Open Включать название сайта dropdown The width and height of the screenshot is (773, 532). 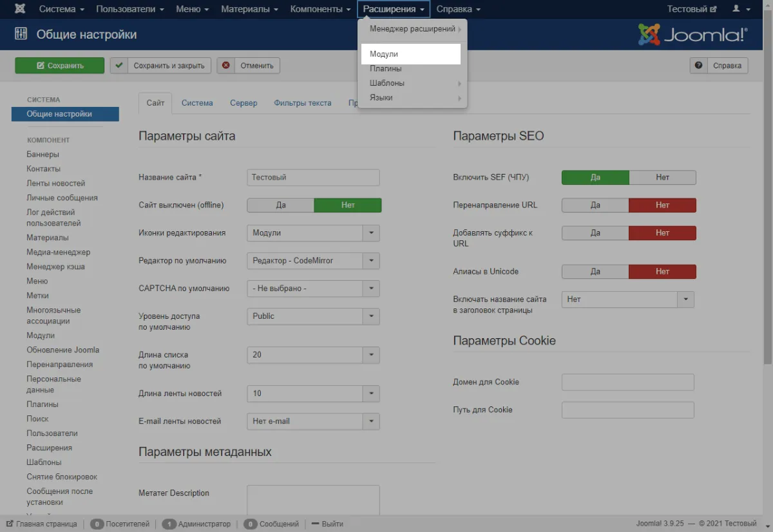628,299
